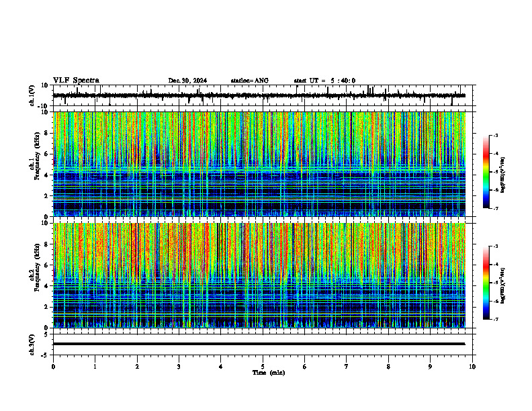532x411 pixels.
Task: Click the ch.1 color bar '-3' label
Action: [496, 136]
